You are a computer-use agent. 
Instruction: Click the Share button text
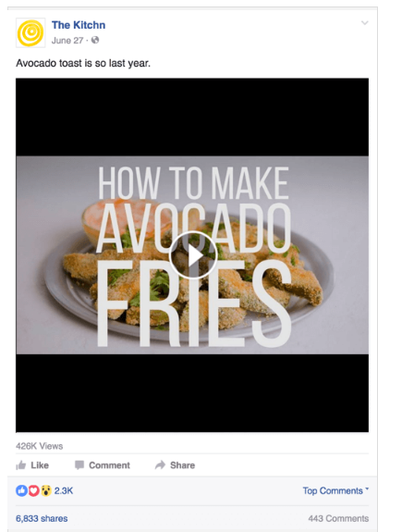[182, 465]
